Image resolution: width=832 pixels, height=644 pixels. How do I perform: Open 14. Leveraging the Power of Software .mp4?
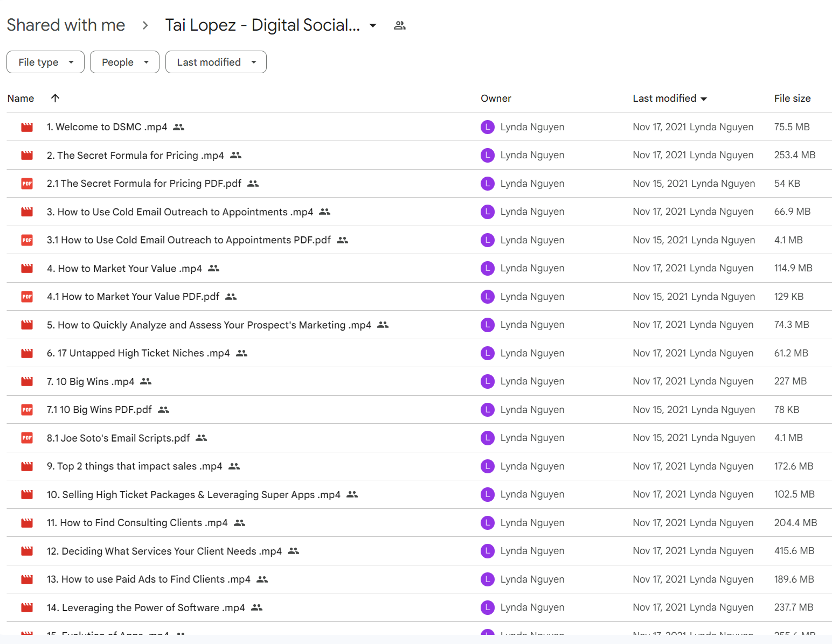[146, 607]
